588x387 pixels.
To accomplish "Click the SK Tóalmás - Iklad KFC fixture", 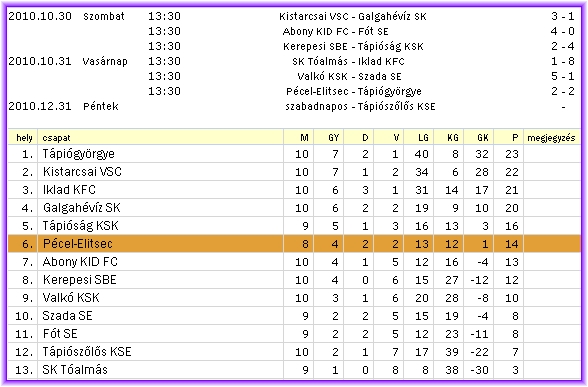I will (x=348, y=62).
